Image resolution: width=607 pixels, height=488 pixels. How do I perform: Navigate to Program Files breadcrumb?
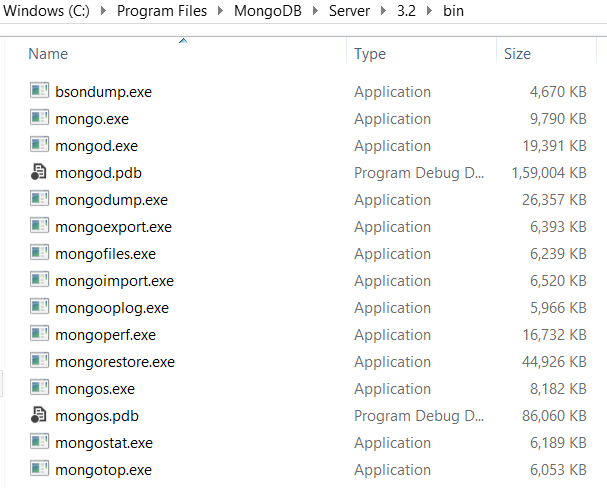(x=162, y=11)
